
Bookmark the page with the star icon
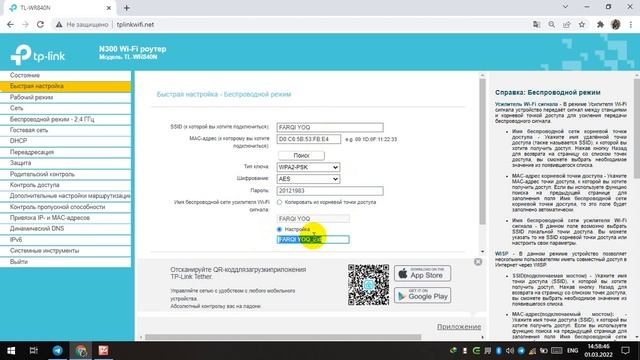582,24
